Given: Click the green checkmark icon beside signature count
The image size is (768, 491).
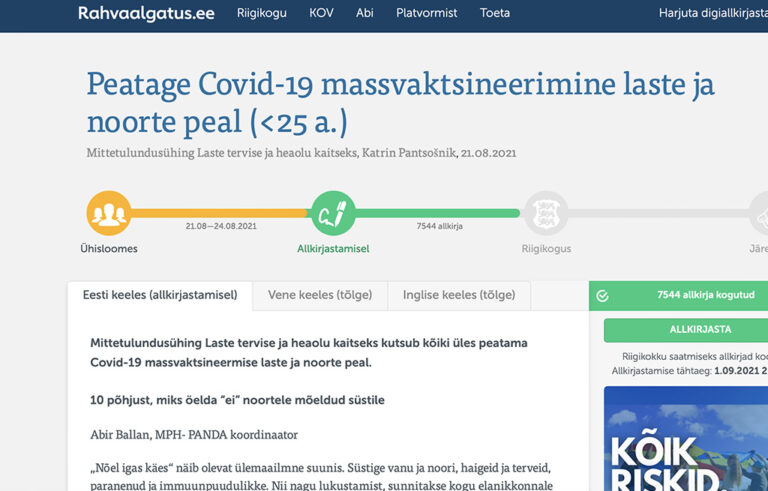Looking at the screenshot, I should click(603, 296).
